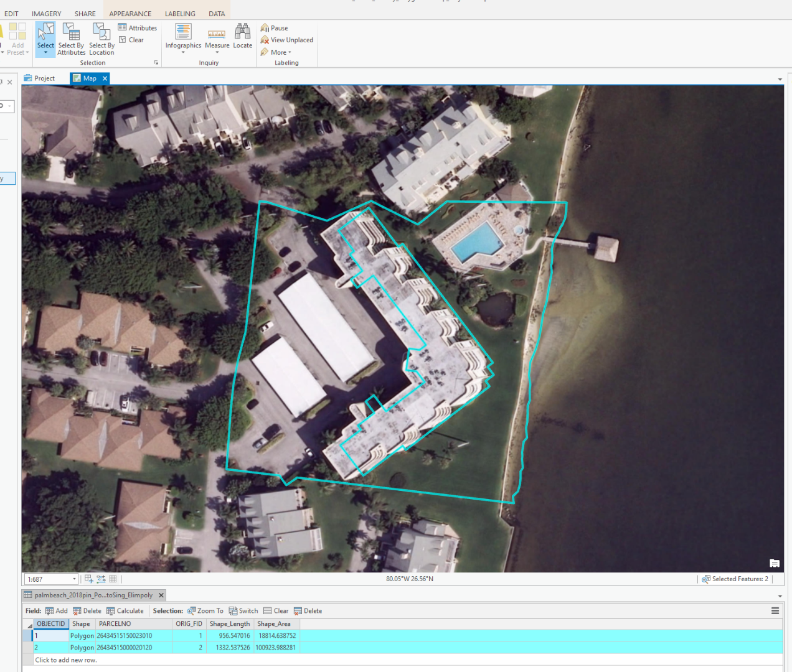Open the map scale dropdown showing 1:687

pyautogui.click(x=74, y=579)
